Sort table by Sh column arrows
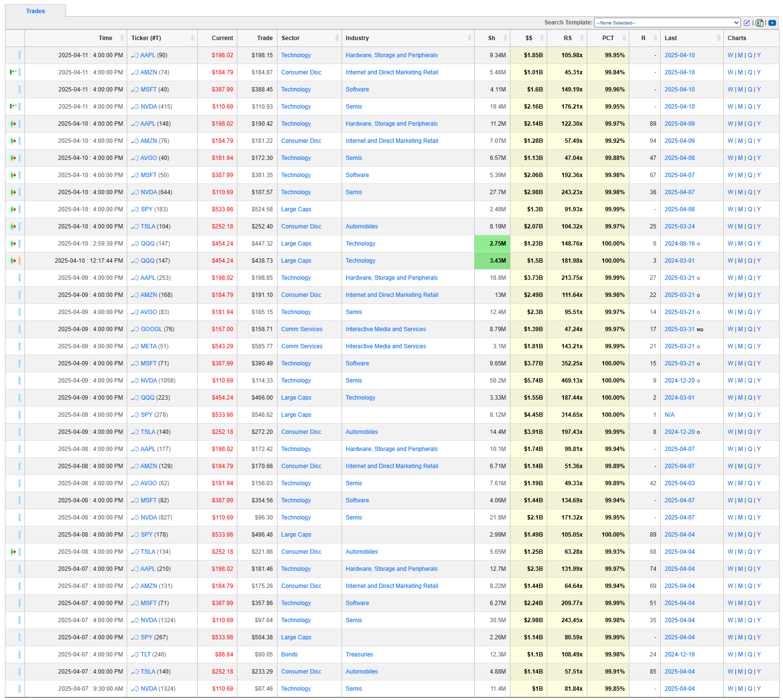The image size is (783, 700). click(505, 38)
